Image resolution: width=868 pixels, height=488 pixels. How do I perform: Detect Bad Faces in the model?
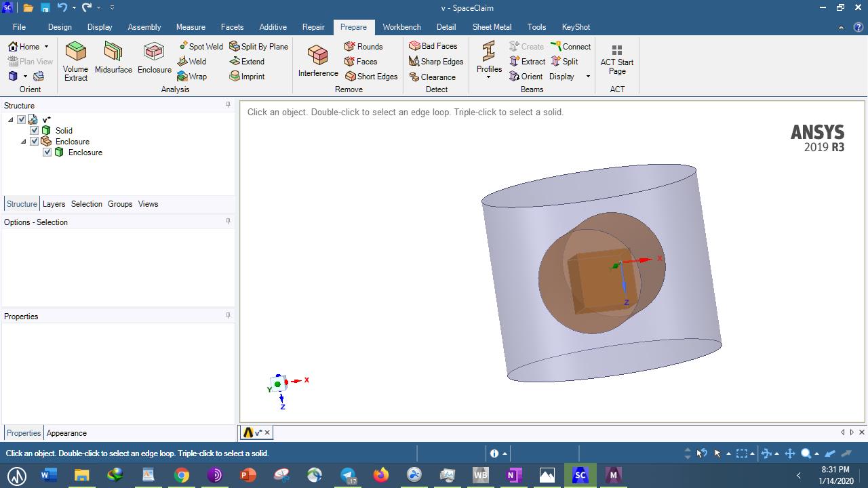coord(433,46)
